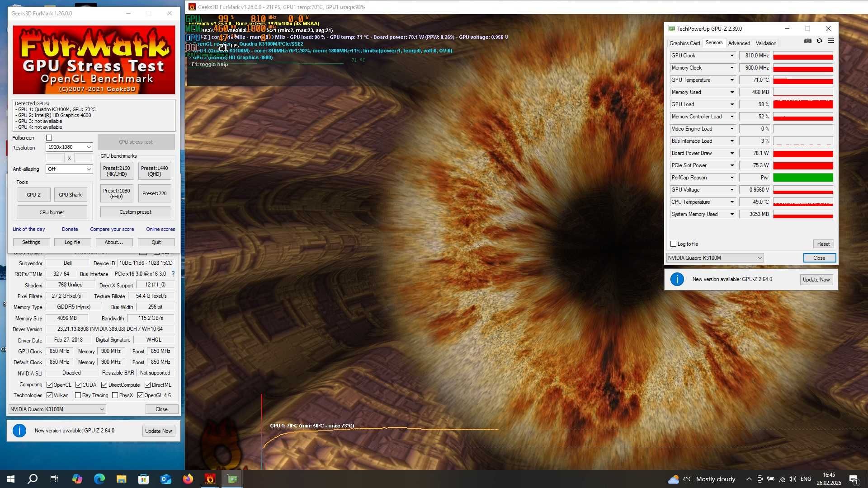Expand the PerfCap Reason sensor dropdown
868x488 pixels.
(x=731, y=178)
